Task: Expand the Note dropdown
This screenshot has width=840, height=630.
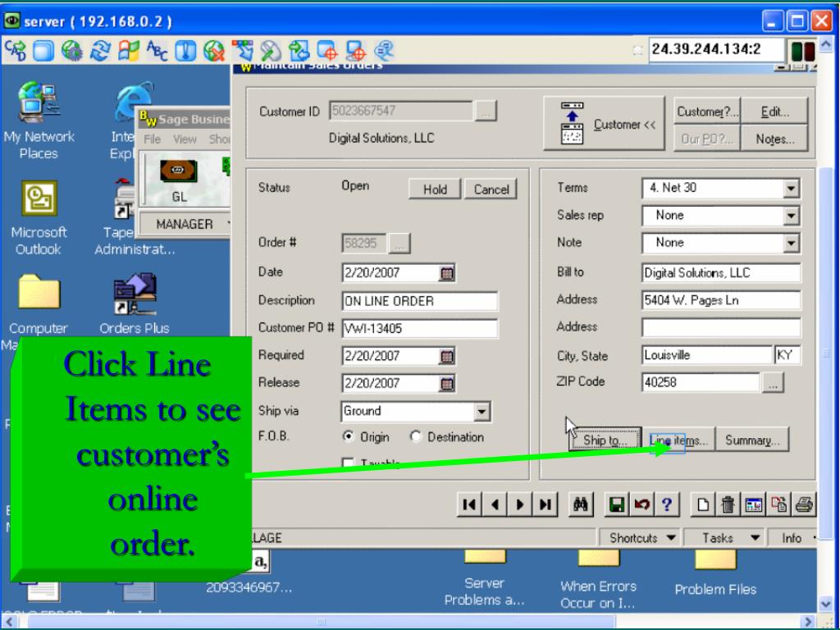Action: pos(791,243)
